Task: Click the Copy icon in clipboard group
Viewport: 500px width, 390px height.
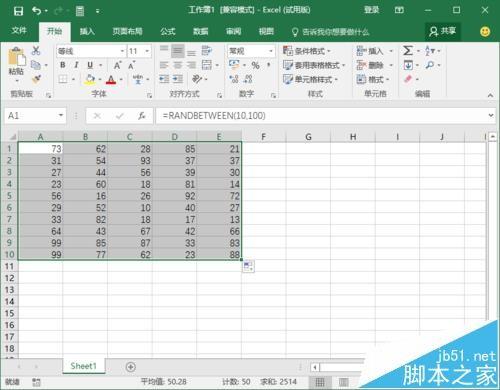Action: 36,65
